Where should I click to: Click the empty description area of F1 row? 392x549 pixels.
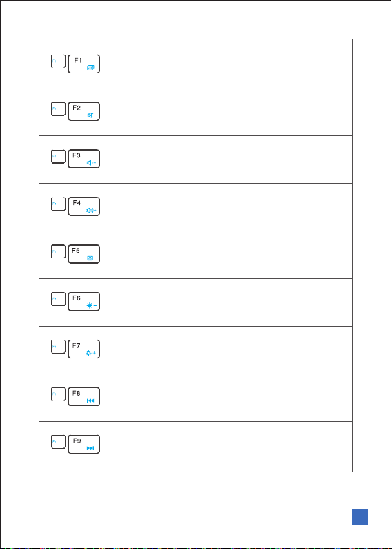(226, 64)
